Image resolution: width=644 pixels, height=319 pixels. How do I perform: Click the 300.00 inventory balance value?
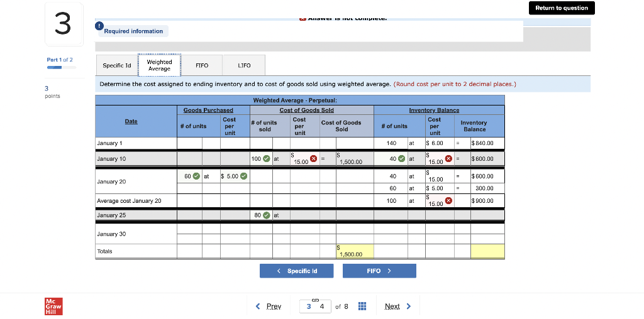pyautogui.click(x=485, y=188)
